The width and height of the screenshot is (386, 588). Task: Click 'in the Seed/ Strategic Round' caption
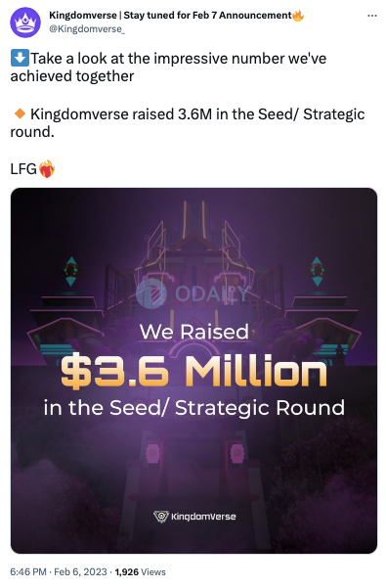coord(193,408)
